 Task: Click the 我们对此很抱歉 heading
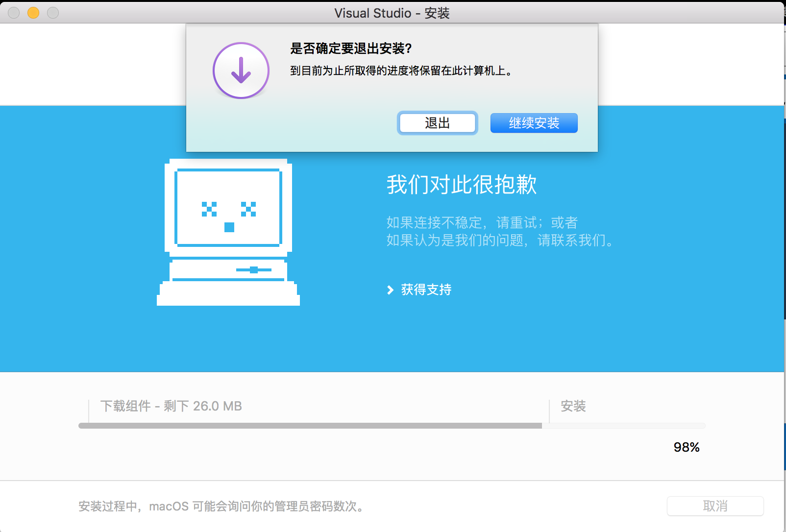tap(462, 185)
